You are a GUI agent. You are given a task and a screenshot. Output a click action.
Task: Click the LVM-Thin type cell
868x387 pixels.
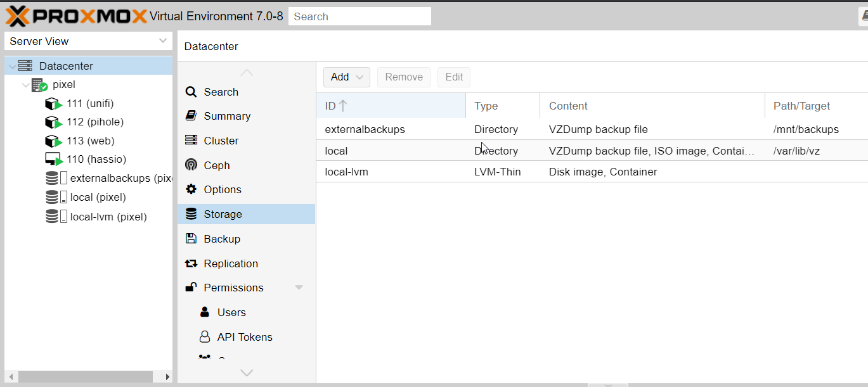(498, 172)
